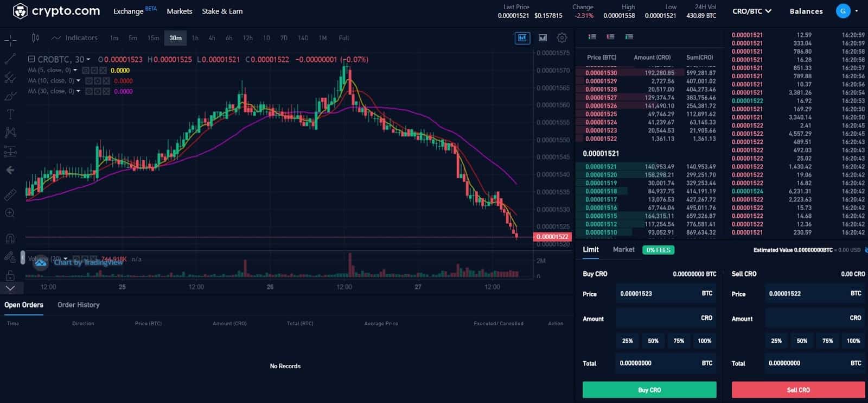Image resolution: width=868 pixels, height=403 pixels.
Task: Expand MA (10, close, 0) dropdown
Action: [78, 80]
